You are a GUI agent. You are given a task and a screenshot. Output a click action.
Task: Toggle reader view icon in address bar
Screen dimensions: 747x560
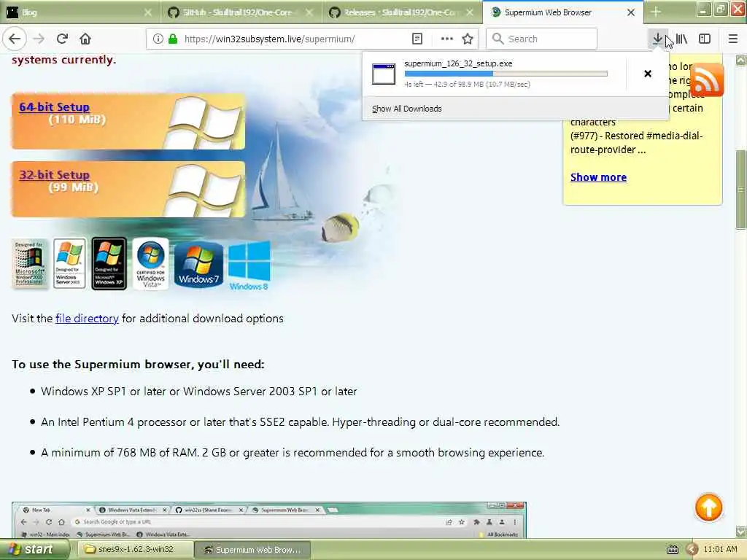coord(417,39)
